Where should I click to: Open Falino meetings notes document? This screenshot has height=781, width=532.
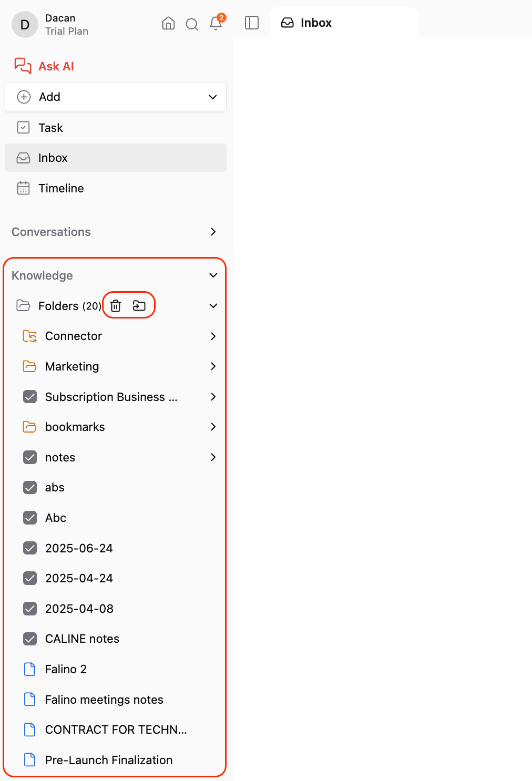104,700
